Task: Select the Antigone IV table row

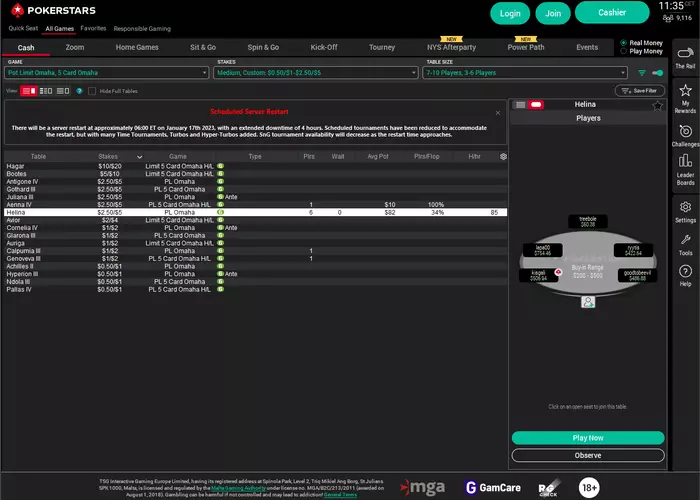Action: tap(255, 182)
